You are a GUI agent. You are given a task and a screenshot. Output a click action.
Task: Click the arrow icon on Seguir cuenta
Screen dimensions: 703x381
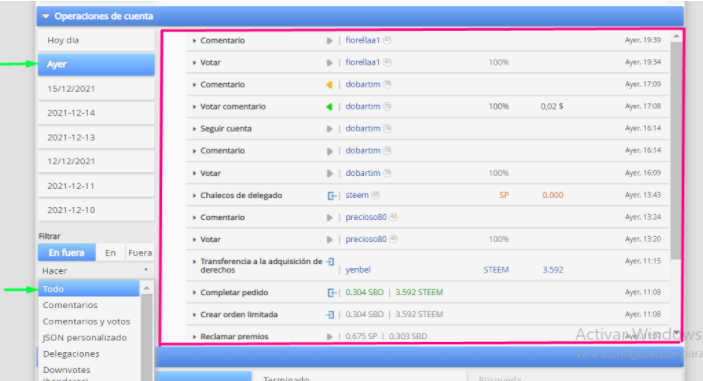point(330,129)
